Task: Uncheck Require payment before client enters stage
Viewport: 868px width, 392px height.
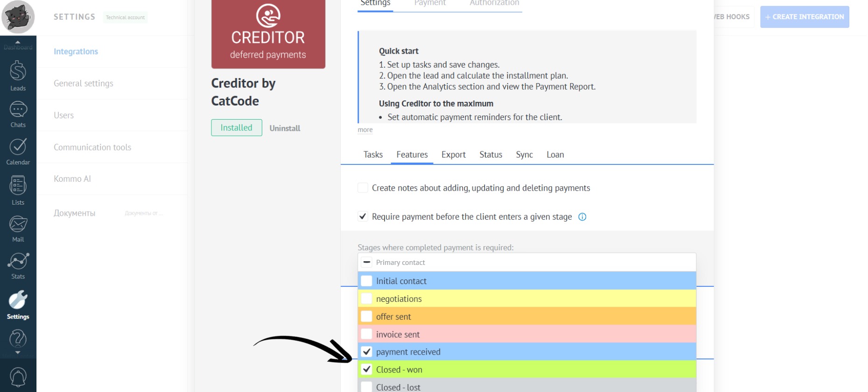Action: pos(363,216)
